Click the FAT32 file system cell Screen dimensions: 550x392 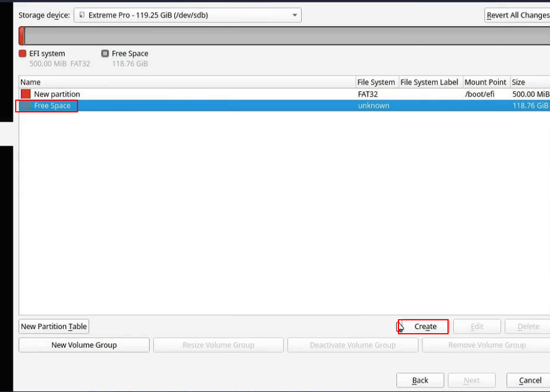click(368, 94)
